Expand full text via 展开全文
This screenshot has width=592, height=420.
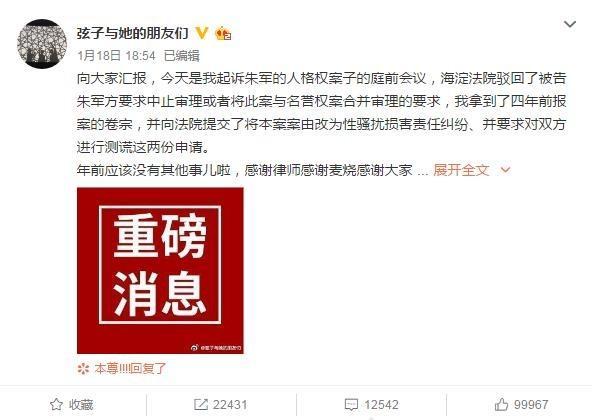461,170
